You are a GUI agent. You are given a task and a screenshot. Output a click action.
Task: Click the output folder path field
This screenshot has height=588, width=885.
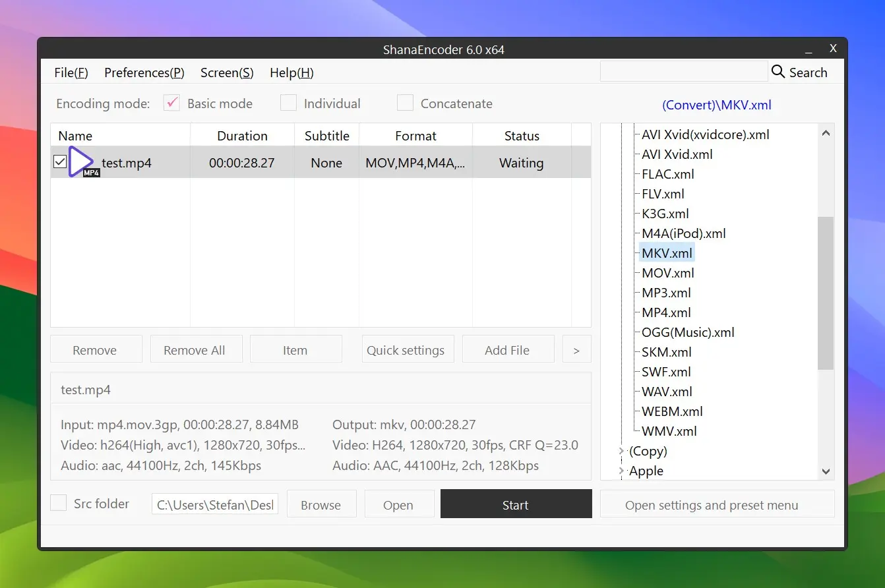click(215, 505)
